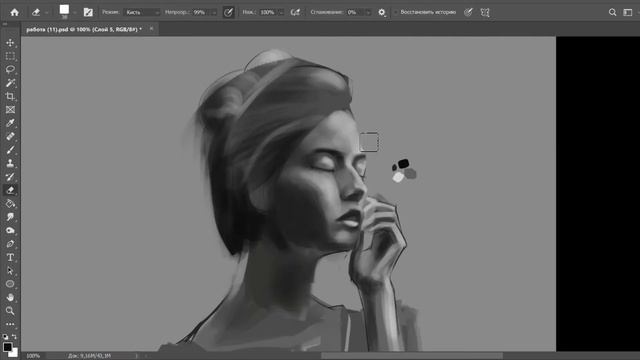
Task: Select the Ellipse shape tool
Action: tap(10, 284)
